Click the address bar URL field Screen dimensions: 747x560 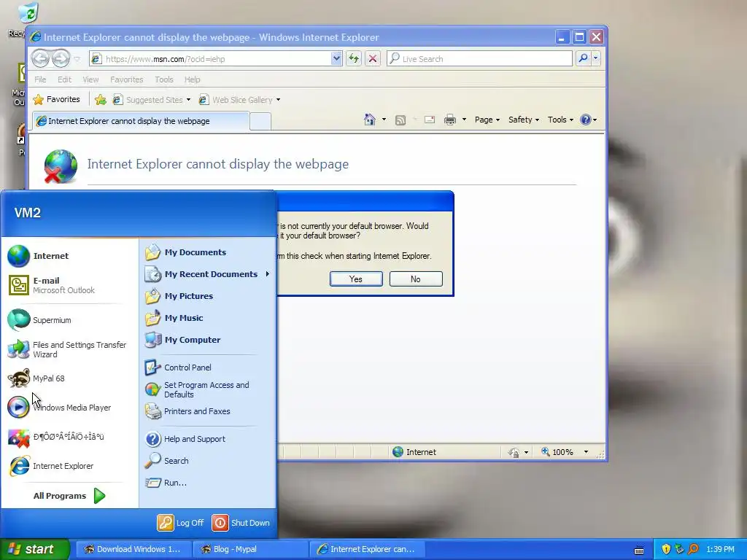pos(209,59)
